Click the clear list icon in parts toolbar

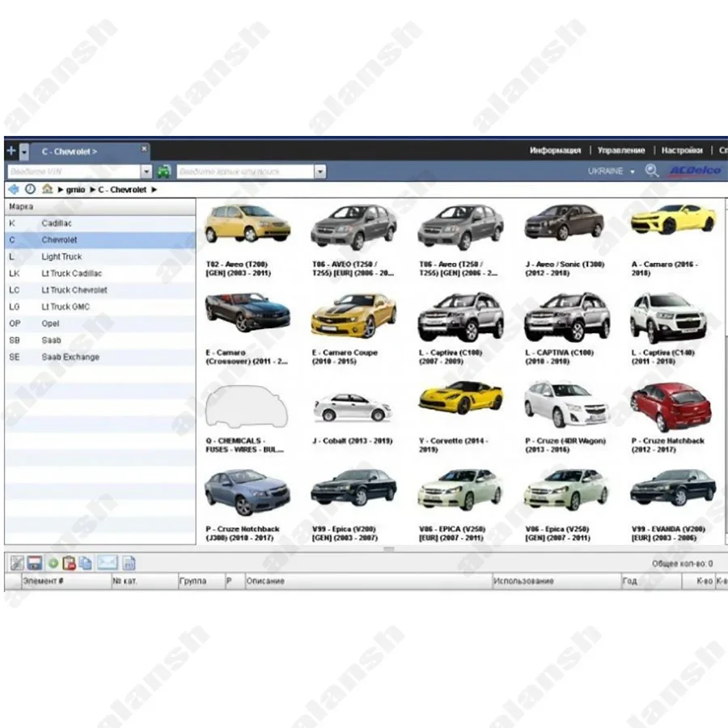coord(17,563)
